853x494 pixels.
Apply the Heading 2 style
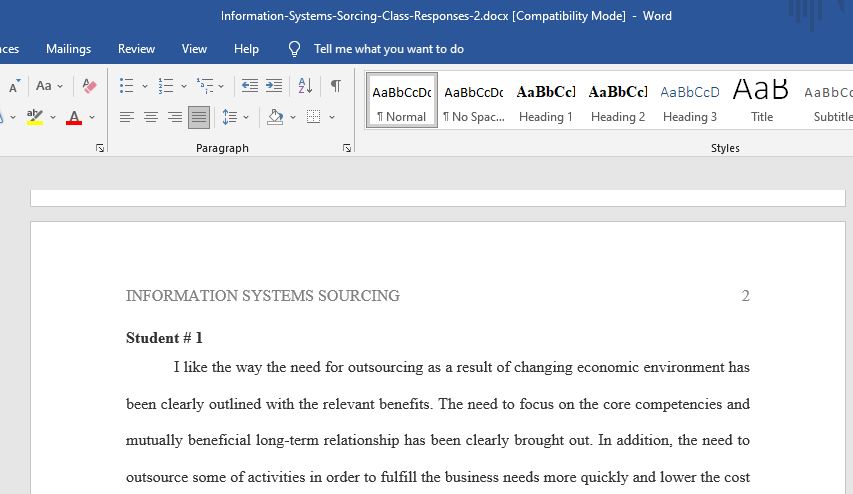point(618,100)
